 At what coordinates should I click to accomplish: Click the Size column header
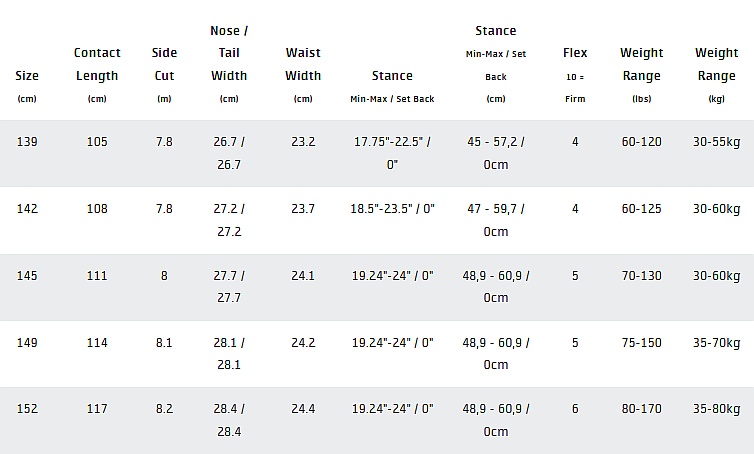point(27,76)
